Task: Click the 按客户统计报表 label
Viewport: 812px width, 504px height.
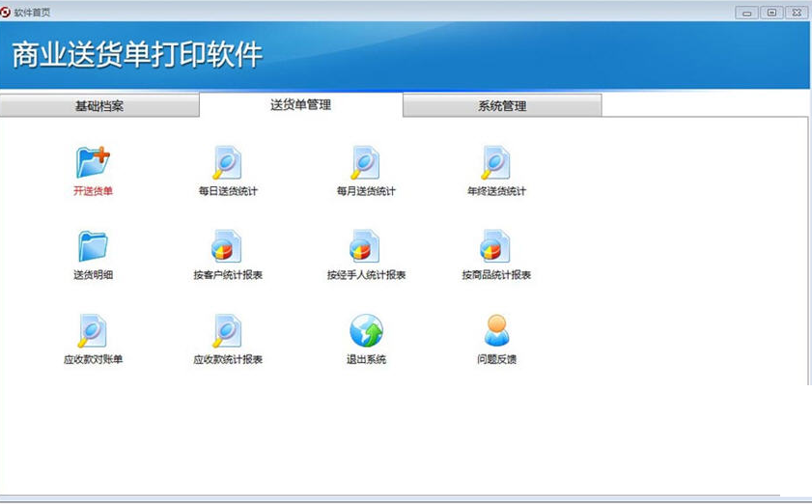Action: (x=228, y=275)
